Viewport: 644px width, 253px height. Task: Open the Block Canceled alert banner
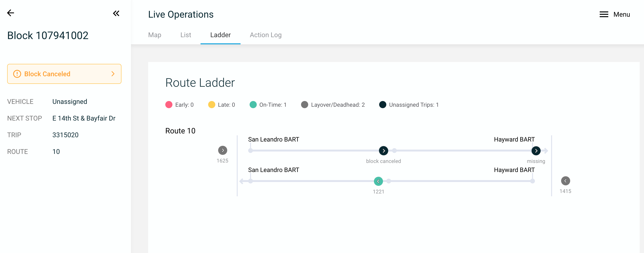pos(64,74)
